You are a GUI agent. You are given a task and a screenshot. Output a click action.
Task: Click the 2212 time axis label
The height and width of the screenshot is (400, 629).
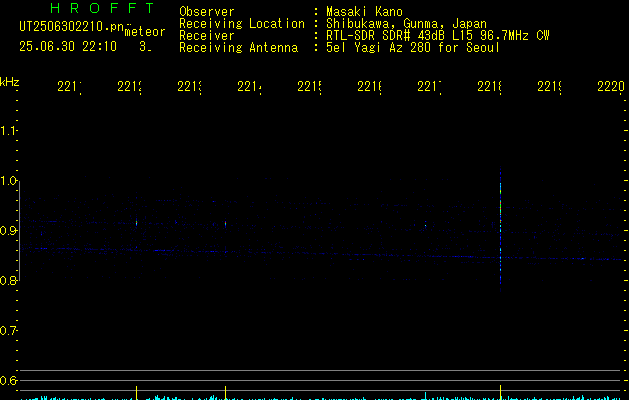pos(130,86)
